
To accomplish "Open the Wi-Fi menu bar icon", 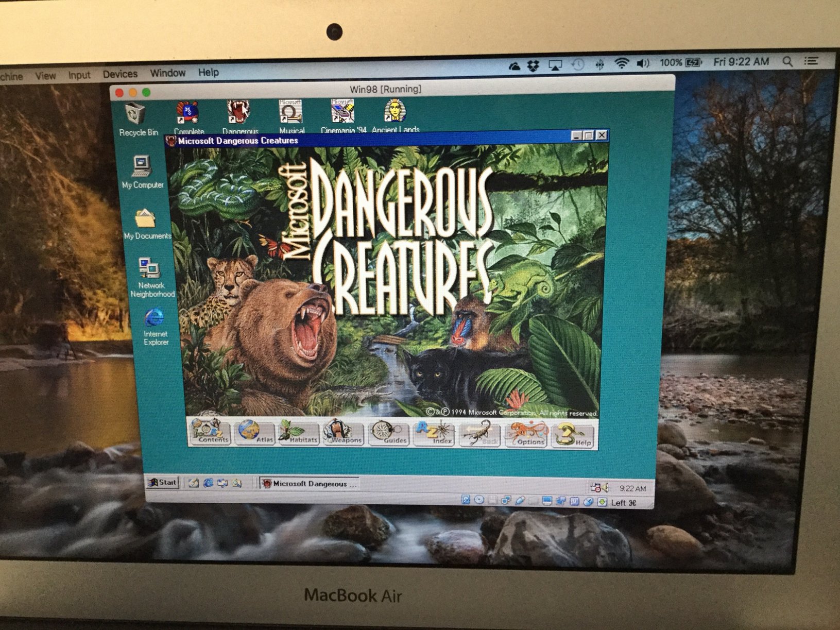I will coord(622,63).
